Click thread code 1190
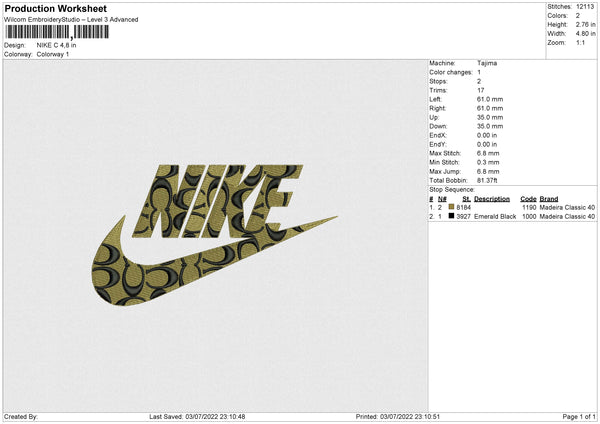This screenshot has width=600, height=424. (x=529, y=207)
